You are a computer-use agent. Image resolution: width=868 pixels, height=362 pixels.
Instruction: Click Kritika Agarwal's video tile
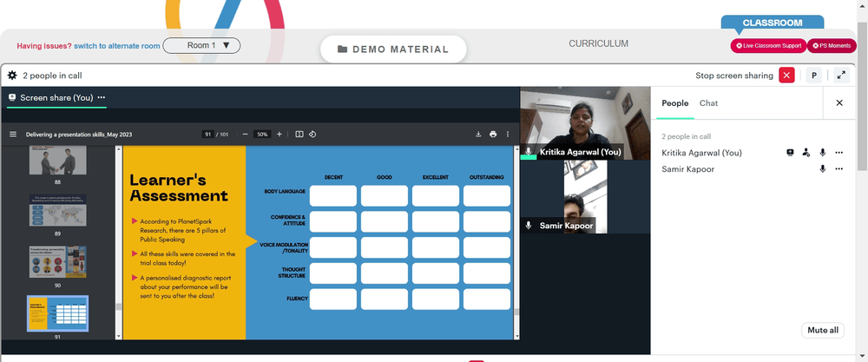click(x=585, y=123)
